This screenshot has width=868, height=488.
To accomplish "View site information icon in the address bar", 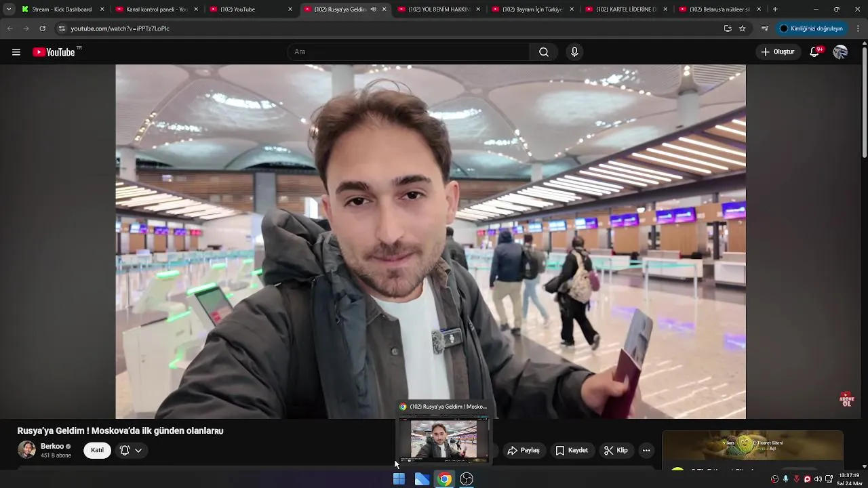I will pos(62,28).
